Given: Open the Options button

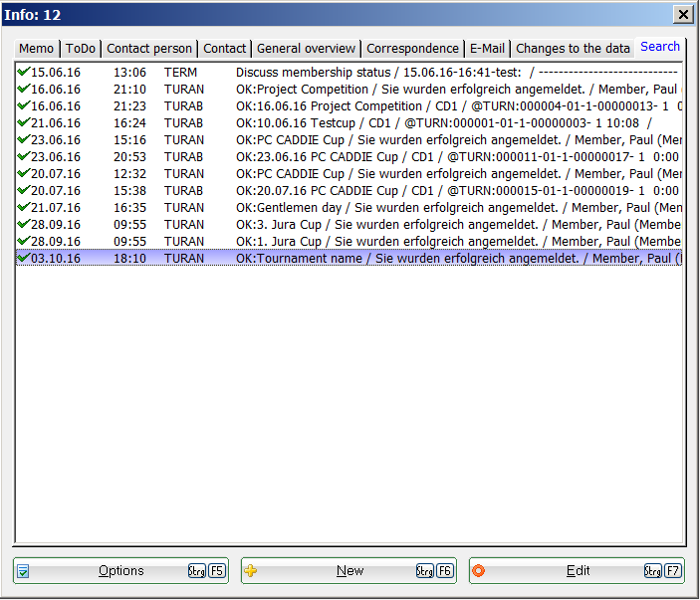Looking at the screenshot, I should 120,571.
